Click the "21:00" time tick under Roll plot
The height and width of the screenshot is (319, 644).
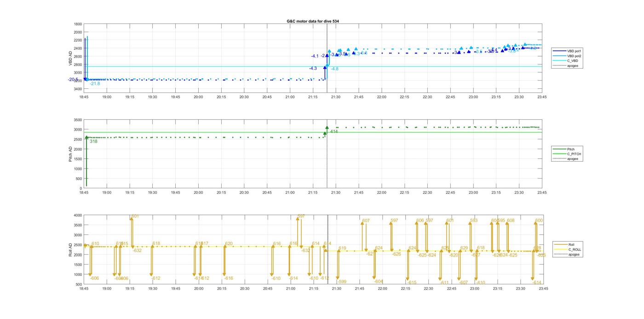click(290, 289)
